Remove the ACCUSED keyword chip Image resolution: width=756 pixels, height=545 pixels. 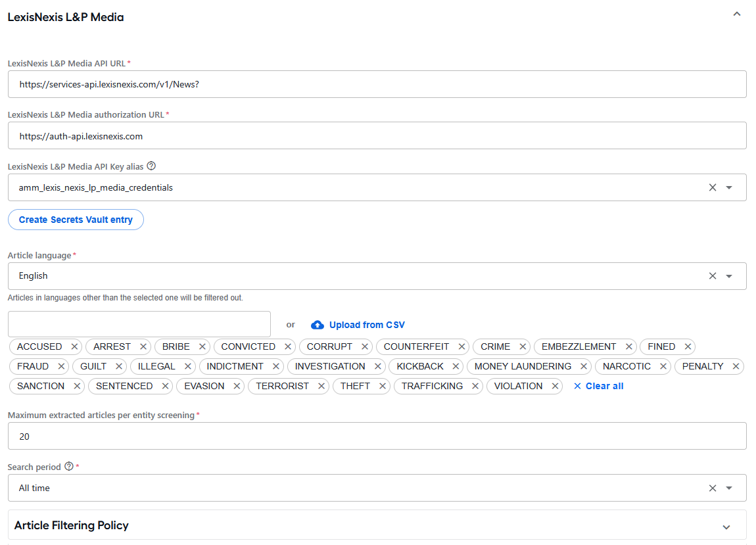click(74, 346)
